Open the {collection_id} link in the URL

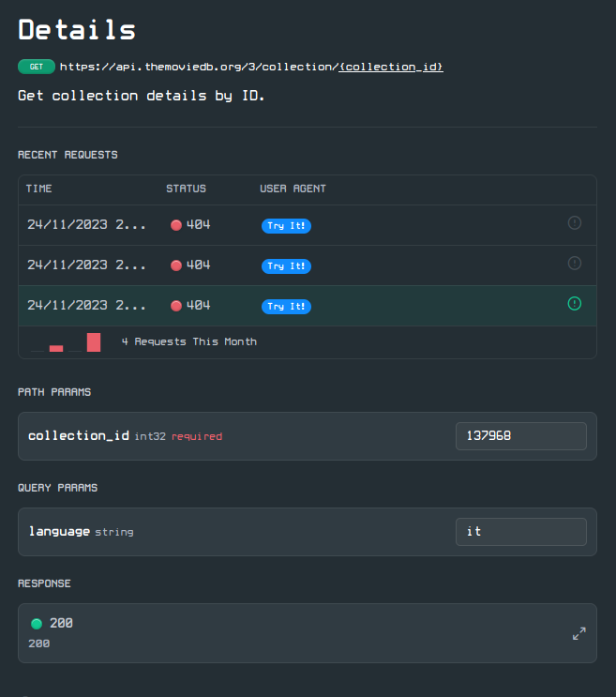tap(391, 67)
